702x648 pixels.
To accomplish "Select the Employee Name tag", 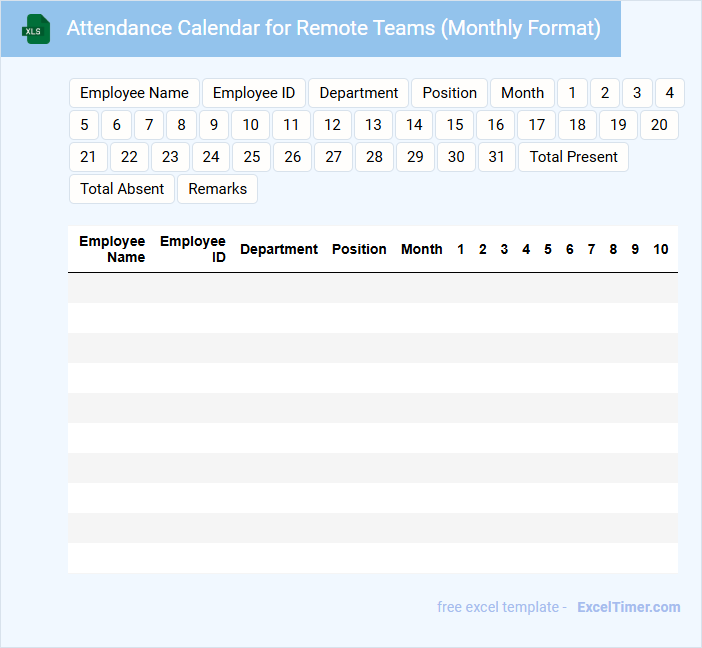I will point(134,93).
